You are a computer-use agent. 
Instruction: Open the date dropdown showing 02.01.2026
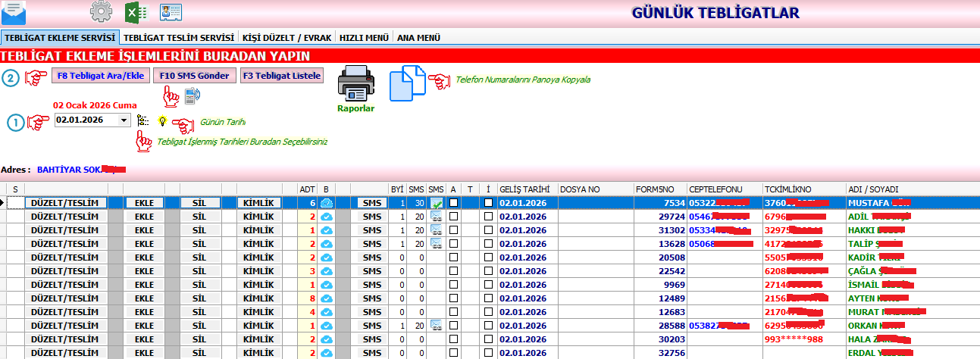tap(124, 120)
